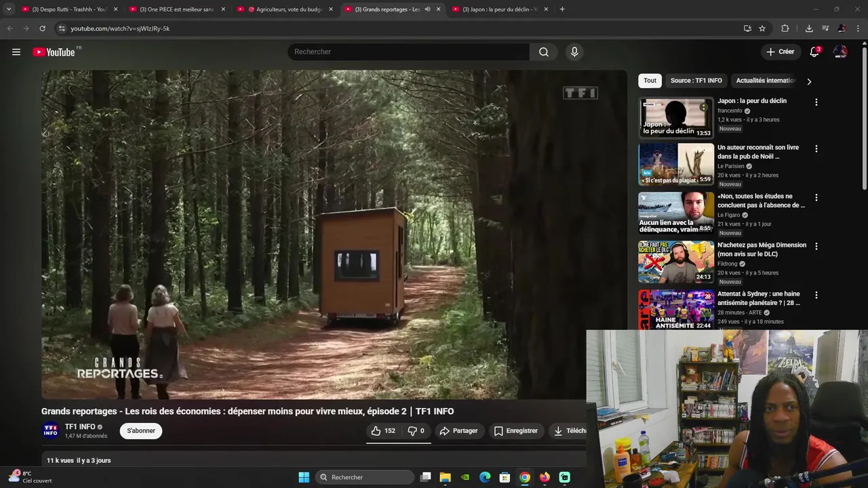Open the YouTube guide hamburger menu
868x488 pixels.
coord(16,52)
